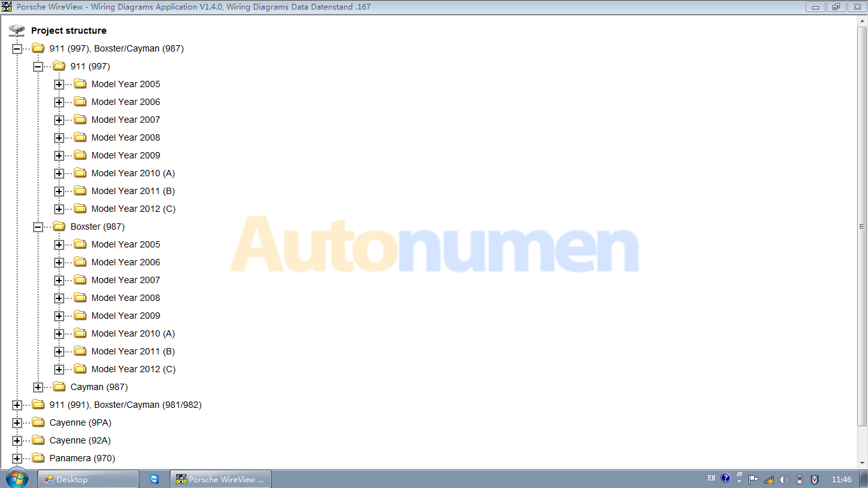Click the vertical scrollbar up arrow
The height and width of the screenshot is (488, 868).
click(862, 21)
